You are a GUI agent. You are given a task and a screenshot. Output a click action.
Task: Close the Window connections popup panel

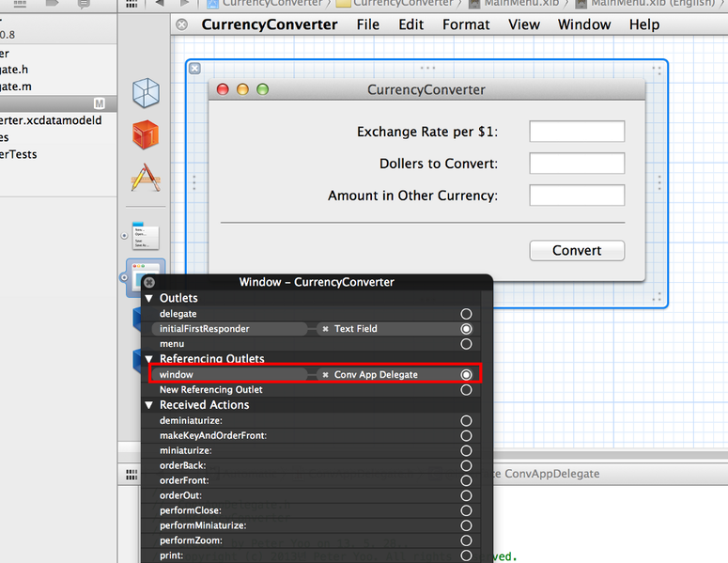pos(149,282)
